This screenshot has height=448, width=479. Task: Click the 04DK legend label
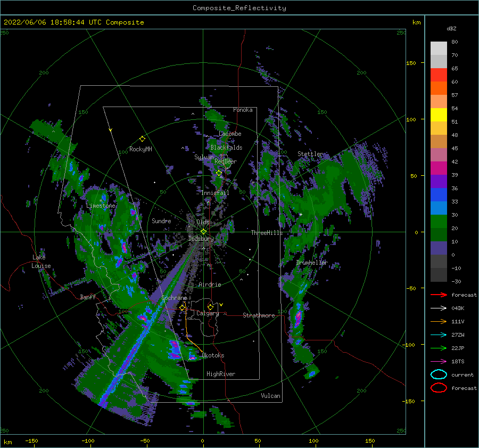point(458,308)
